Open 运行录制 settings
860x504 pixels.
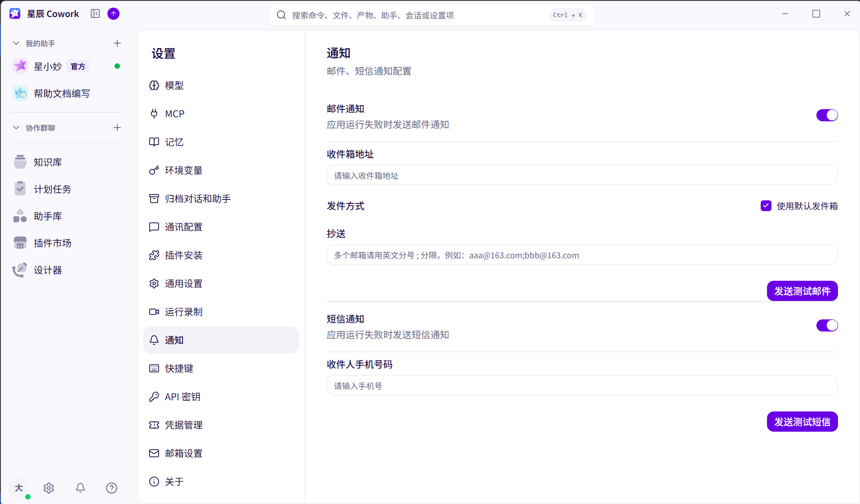221,312
